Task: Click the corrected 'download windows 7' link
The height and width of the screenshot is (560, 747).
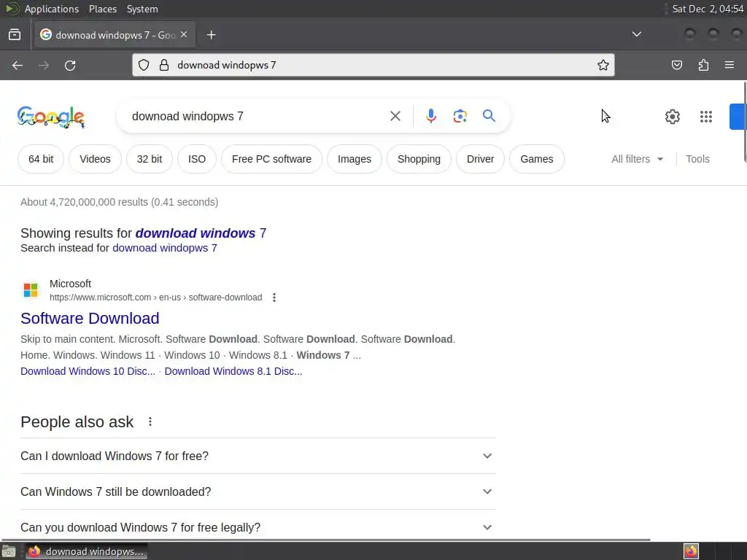Action: [201, 233]
